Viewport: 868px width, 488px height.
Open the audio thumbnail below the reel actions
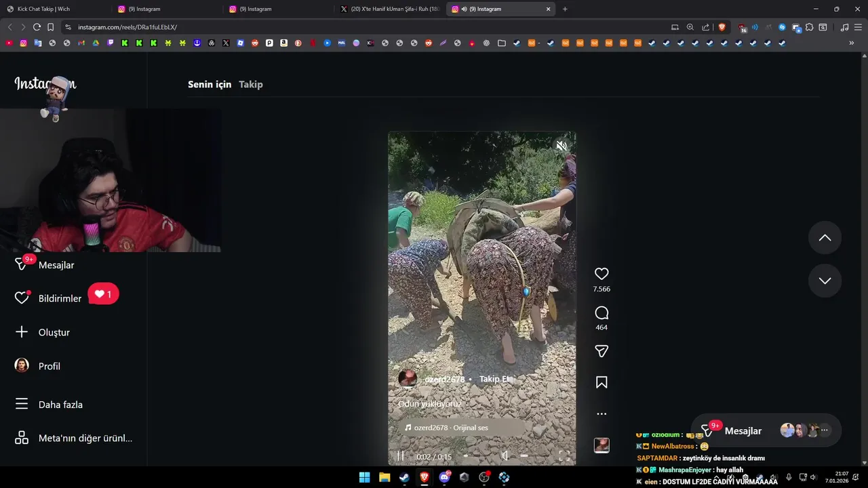point(601,445)
